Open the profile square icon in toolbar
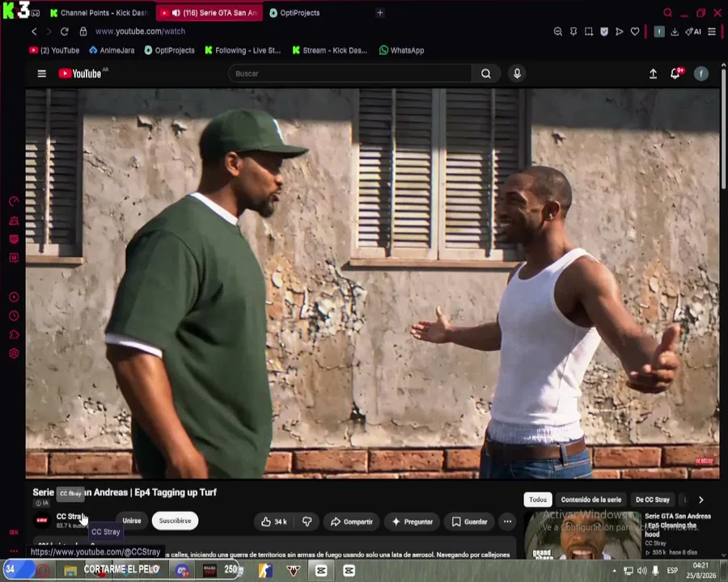Viewport: 728px width, 582px height. (658, 32)
